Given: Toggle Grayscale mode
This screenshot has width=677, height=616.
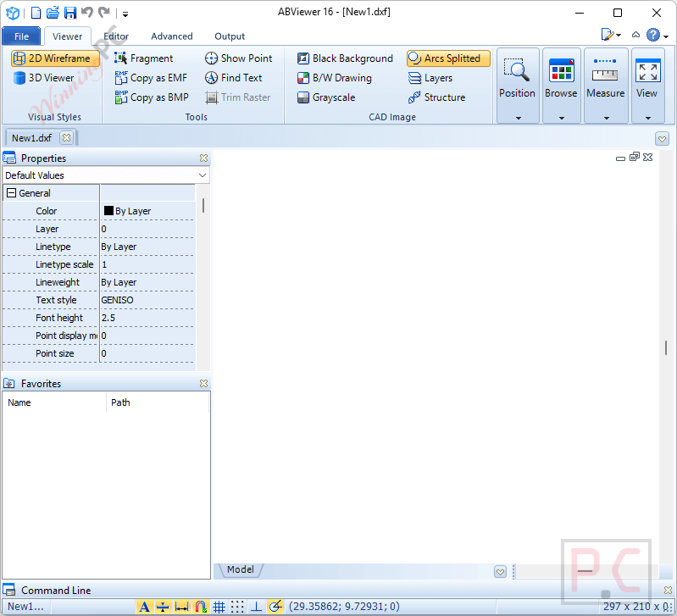Looking at the screenshot, I should [x=326, y=97].
